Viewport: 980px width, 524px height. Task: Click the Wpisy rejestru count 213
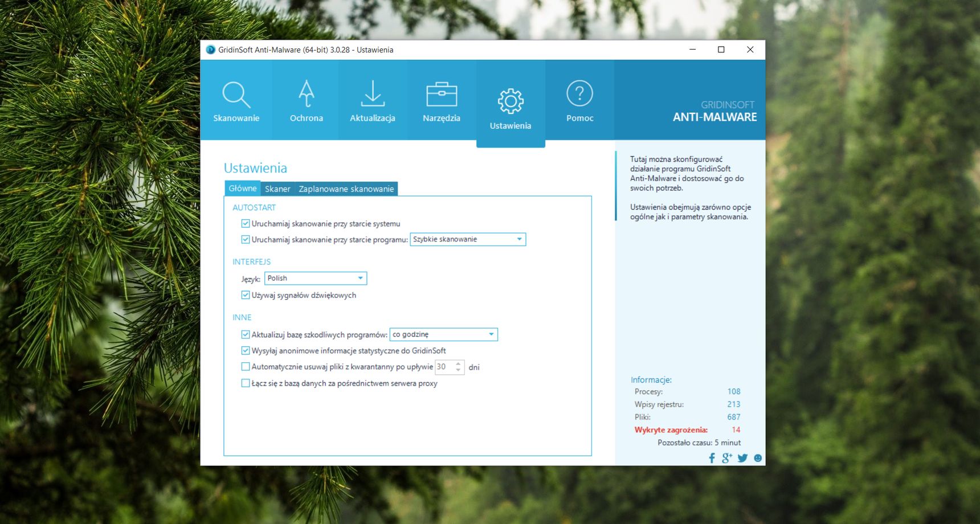[734, 404]
